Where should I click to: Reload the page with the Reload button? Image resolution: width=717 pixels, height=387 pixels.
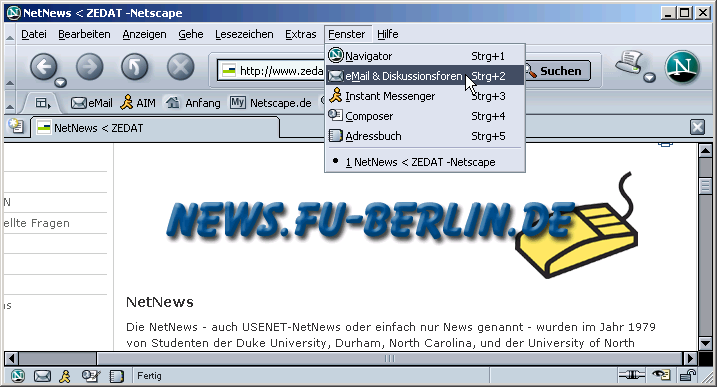134,67
